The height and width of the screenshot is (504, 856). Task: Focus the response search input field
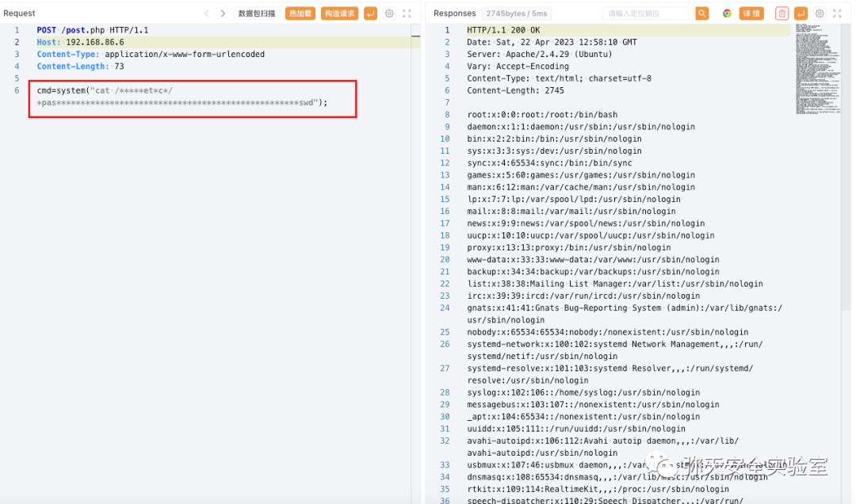click(649, 13)
